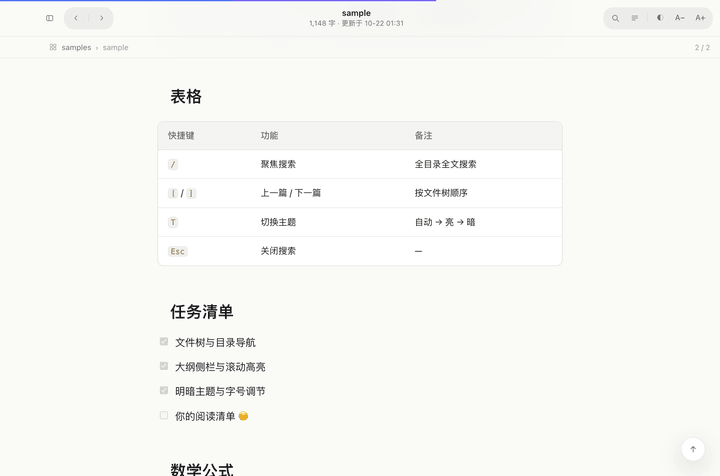Image resolution: width=720 pixels, height=476 pixels.
Task: Switch theme with the half-circle icon
Action: tap(660, 18)
